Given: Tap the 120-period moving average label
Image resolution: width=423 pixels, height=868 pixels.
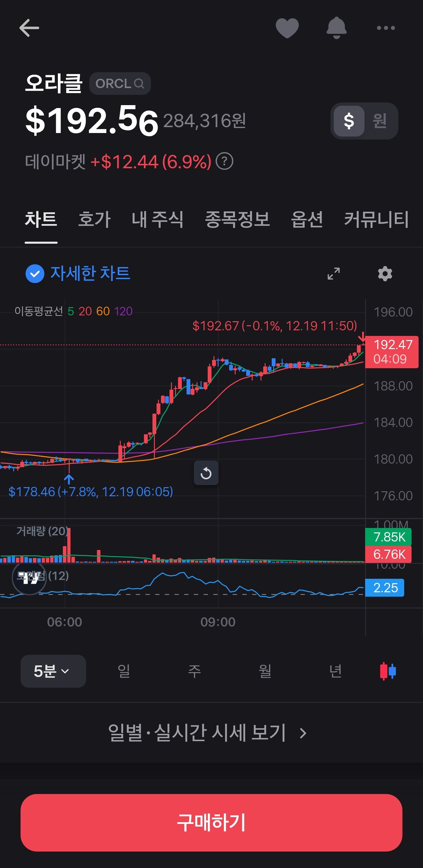Looking at the screenshot, I should (x=123, y=311).
